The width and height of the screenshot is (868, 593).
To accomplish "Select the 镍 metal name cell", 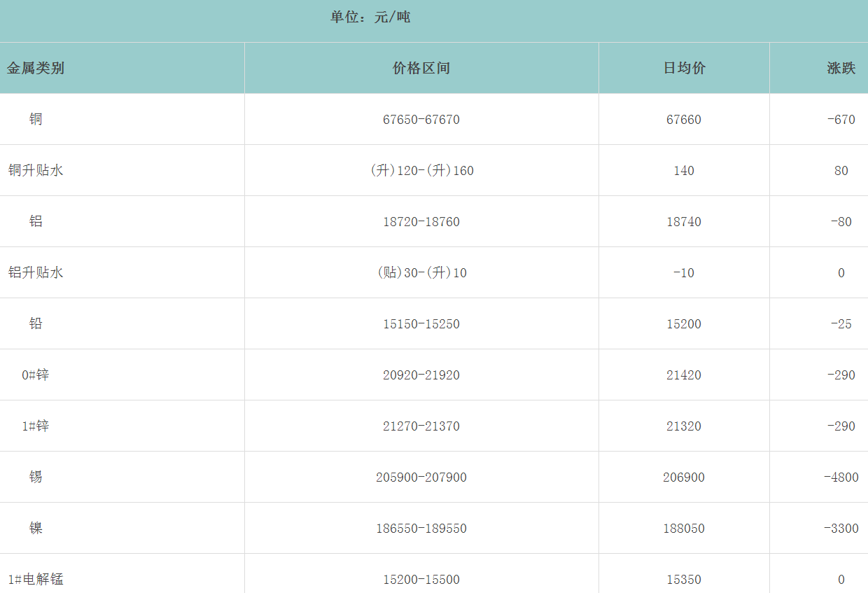I will (x=36, y=528).
